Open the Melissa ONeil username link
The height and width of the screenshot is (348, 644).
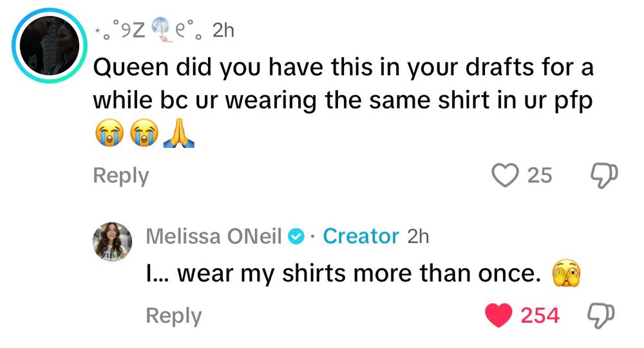click(x=214, y=236)
